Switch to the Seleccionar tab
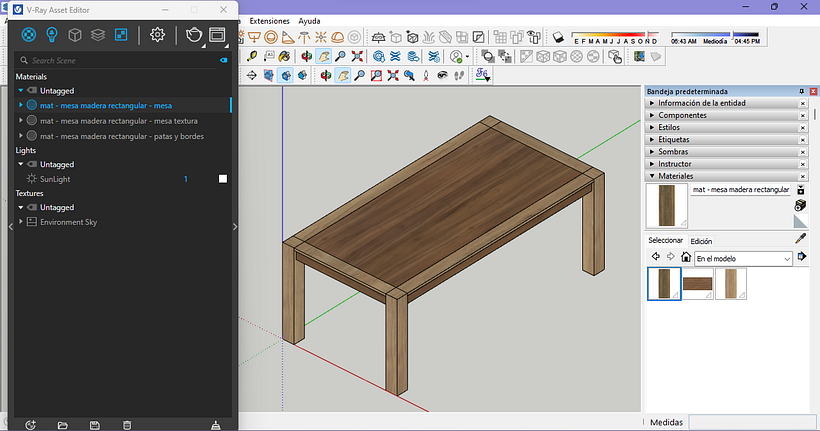The width and height of the screenshot is (820, 431). point(665,240)
